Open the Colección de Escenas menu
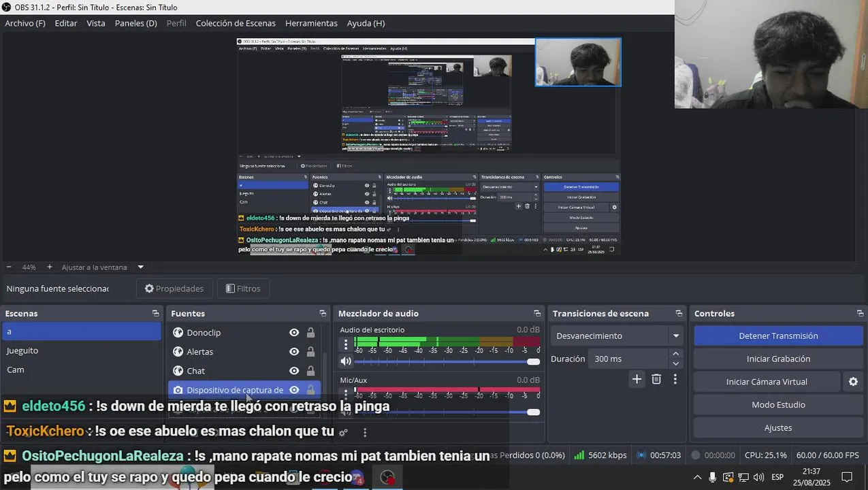The height and width of the screenshot is (490, 868). 236,23
